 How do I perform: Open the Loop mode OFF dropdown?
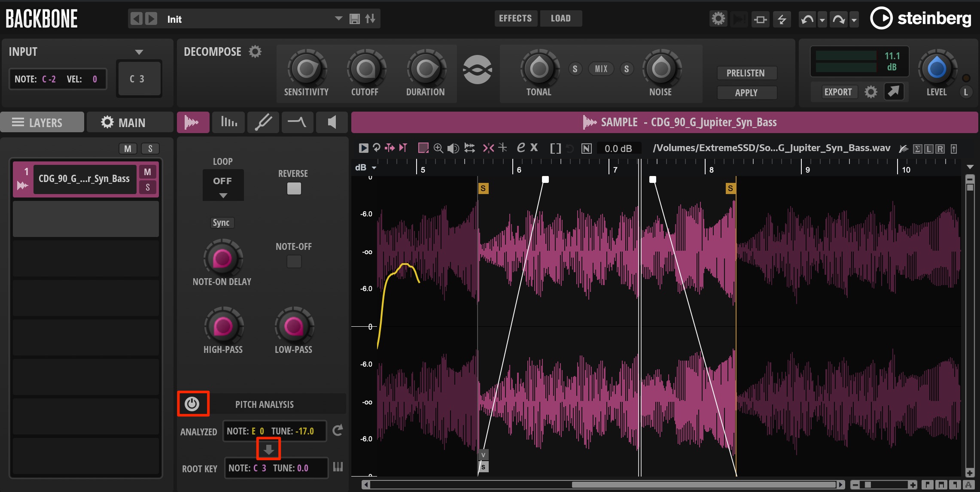[x=223, y=185]
